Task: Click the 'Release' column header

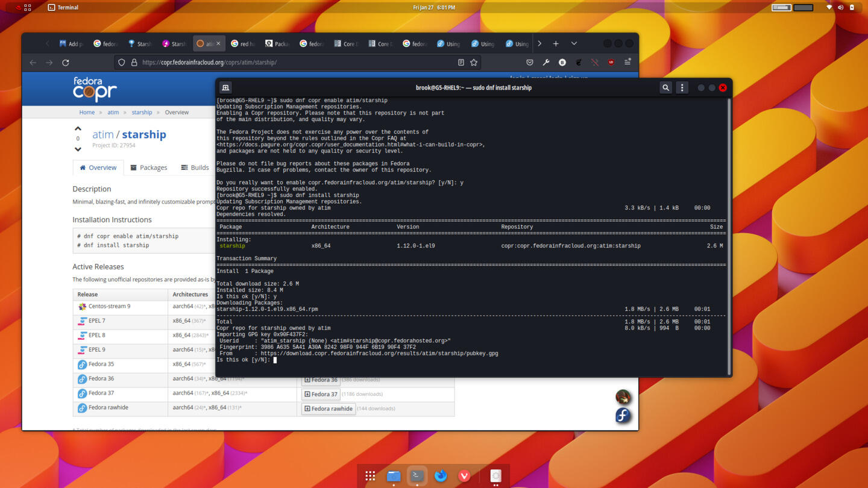Action: click(87, 294)
